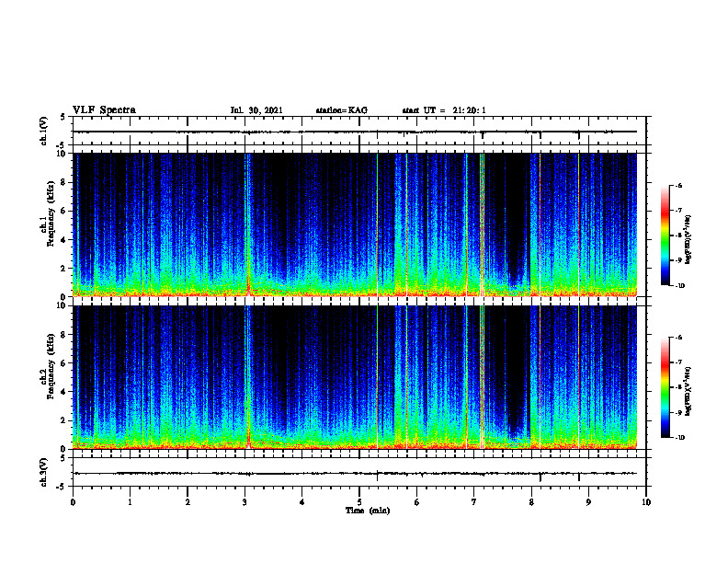Click the "ch.1(V)" axis label of the top waveform

point(43,131)
